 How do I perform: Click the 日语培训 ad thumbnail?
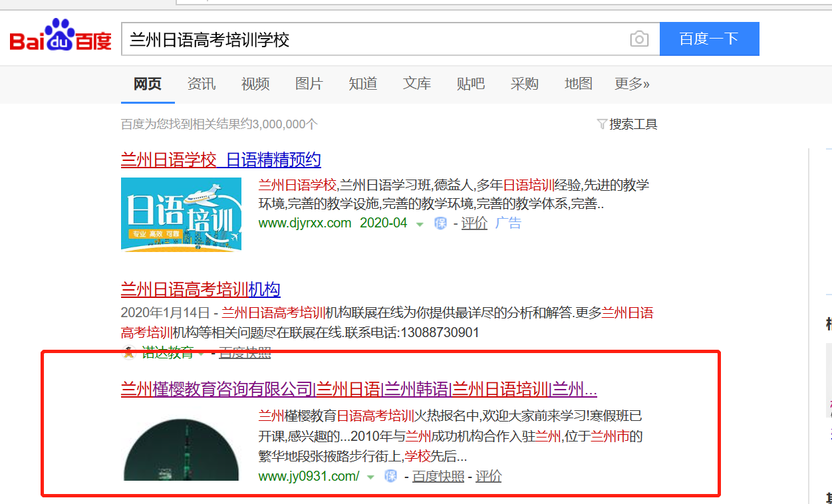pyautogui.click(x=181, y=214)
